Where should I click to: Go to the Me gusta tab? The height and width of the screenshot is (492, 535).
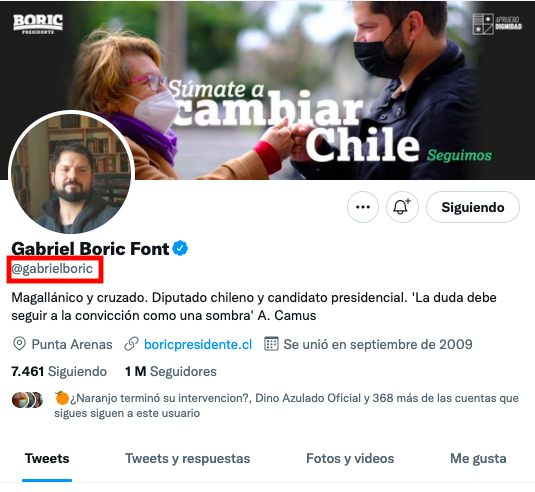[x=478, y=458]
